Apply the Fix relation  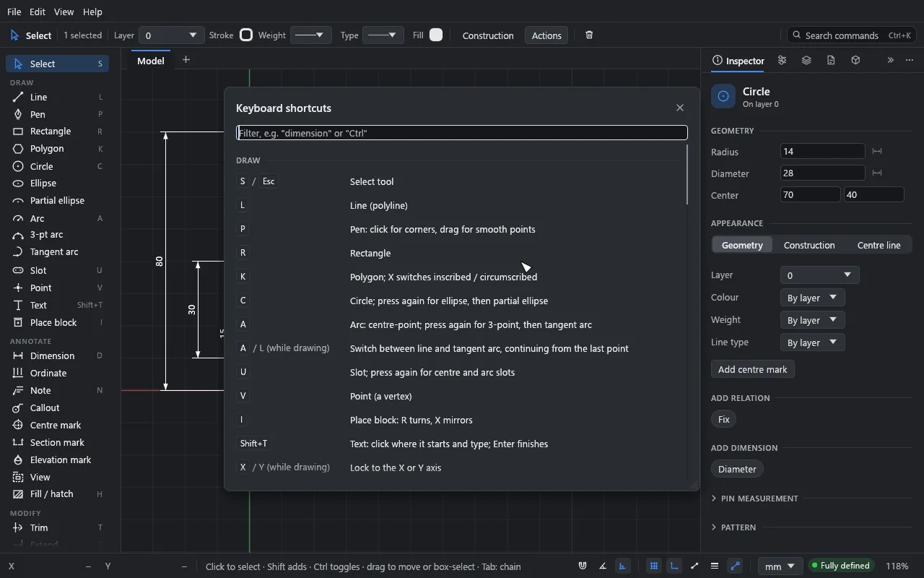(x=723, y=419)
